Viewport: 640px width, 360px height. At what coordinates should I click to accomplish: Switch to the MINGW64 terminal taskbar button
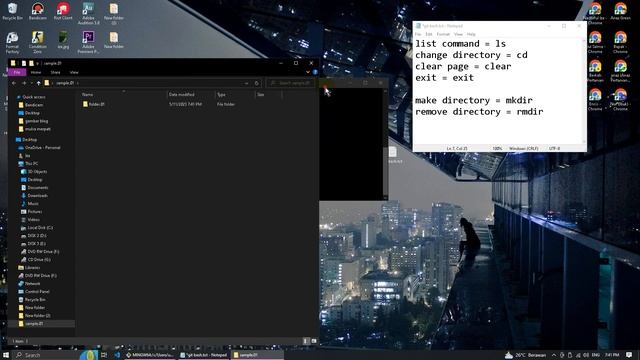coord(149,355)
